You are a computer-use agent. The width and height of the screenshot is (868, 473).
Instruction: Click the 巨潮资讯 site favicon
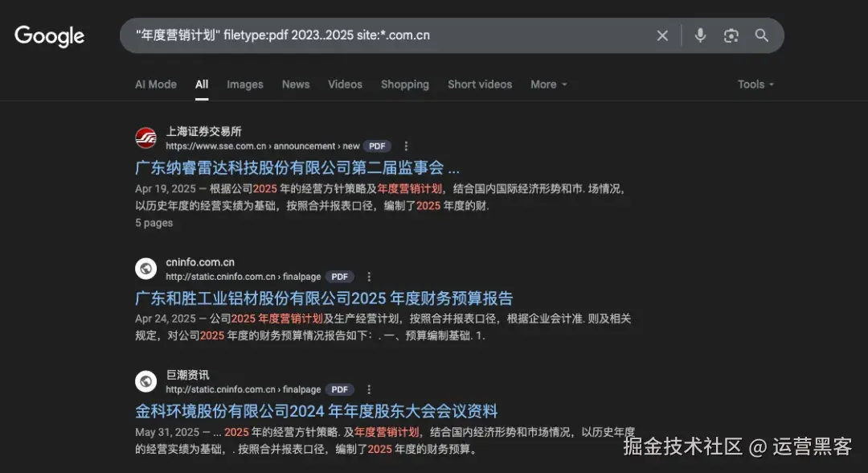coord(145,380)
